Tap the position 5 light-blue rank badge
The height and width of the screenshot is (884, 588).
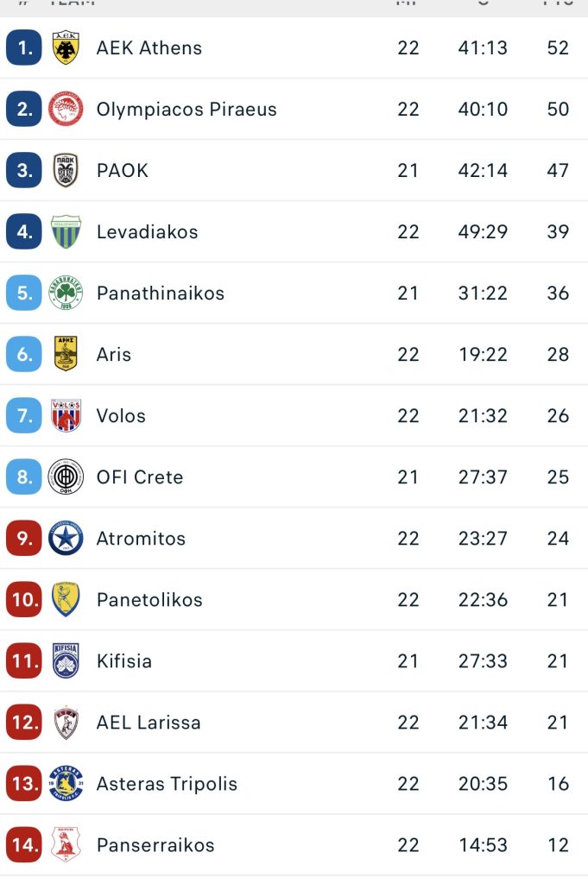tap(24, 294)
